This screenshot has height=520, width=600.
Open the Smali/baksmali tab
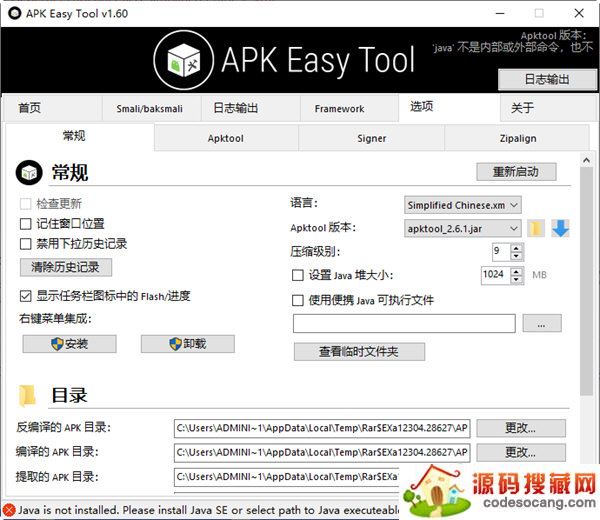point(151,109)
